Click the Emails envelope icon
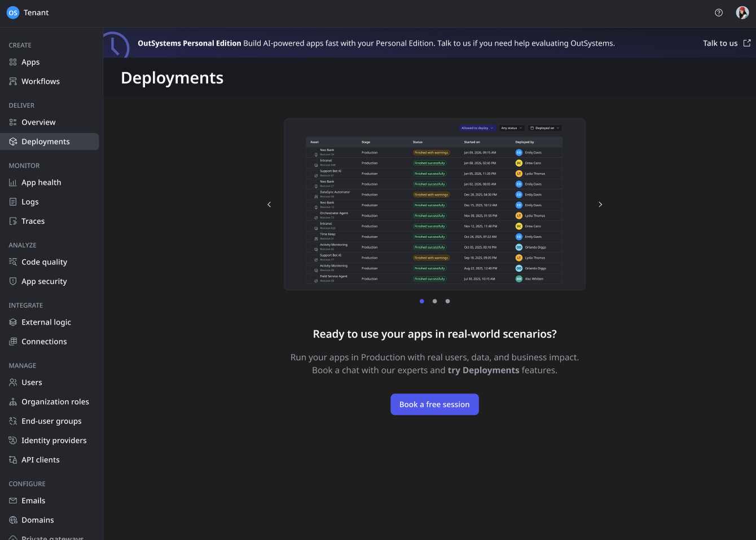The image size is (756, 540). 13,501
